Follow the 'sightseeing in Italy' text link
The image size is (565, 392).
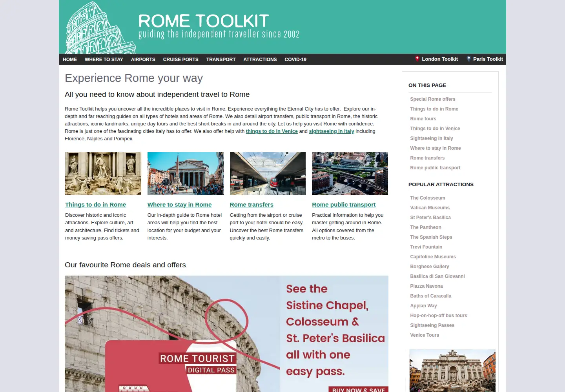[332, 131]
